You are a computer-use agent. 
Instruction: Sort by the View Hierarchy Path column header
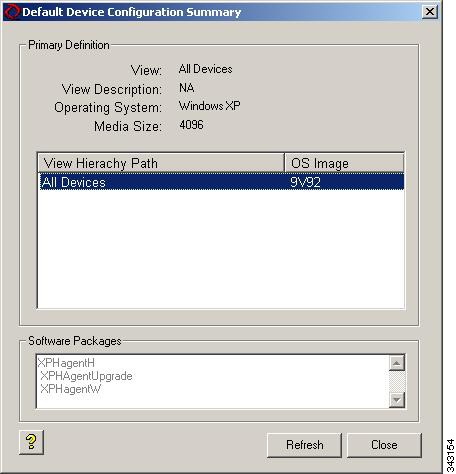pos(161,163)
